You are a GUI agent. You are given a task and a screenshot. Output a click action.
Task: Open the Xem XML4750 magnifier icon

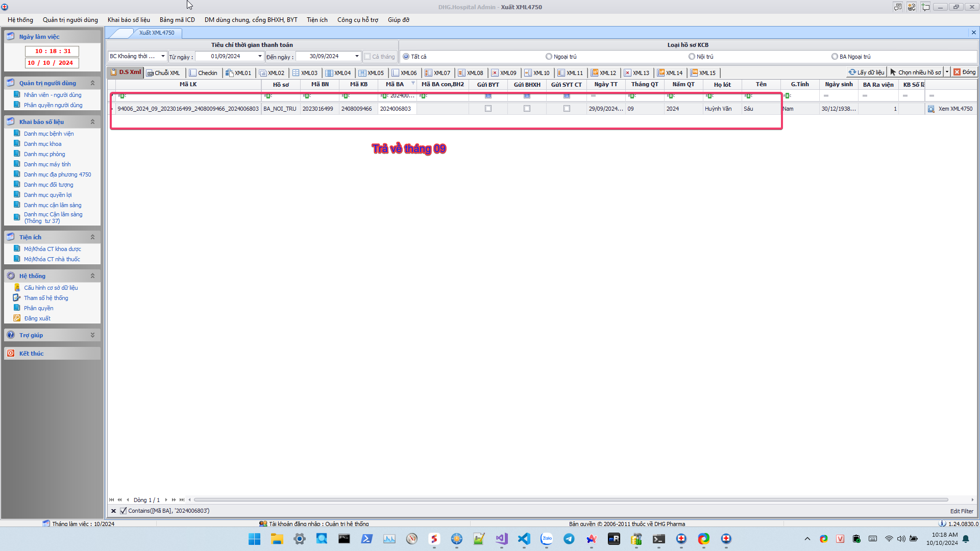931,109
